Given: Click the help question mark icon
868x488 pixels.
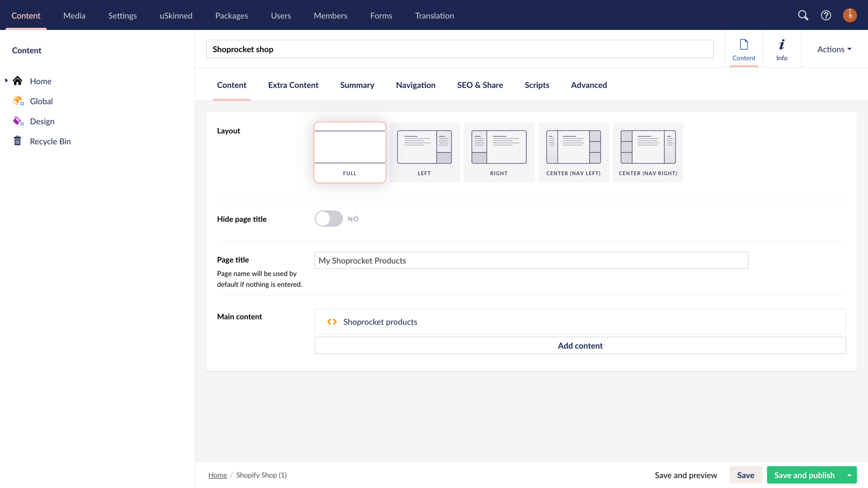Looking at the screenshot, I should click(x=826, y=15).
